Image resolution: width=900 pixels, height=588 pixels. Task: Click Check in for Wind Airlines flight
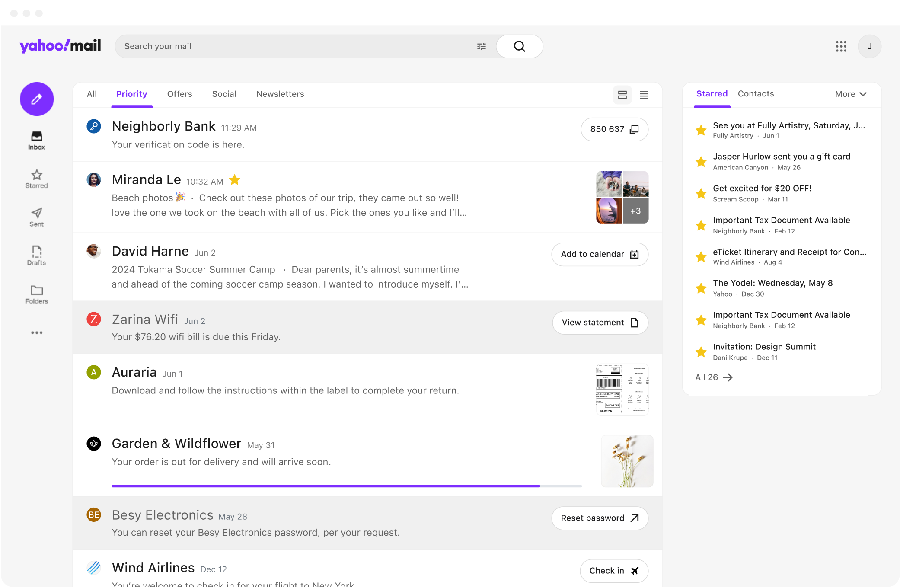coord(613,571)
